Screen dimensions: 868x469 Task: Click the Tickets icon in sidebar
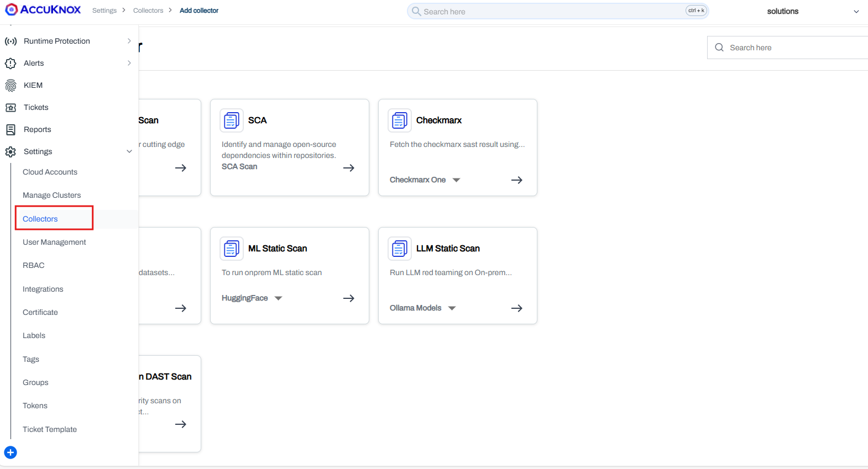tap(11, 108)
